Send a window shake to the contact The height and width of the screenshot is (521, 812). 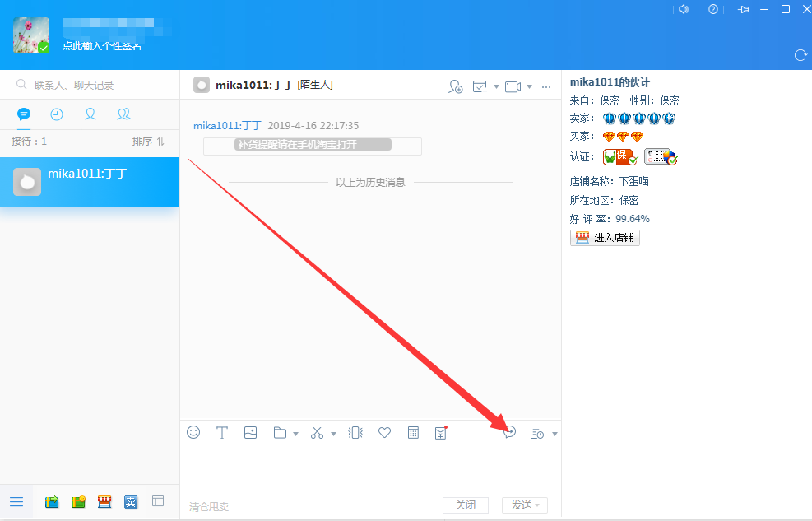(355, 432)
